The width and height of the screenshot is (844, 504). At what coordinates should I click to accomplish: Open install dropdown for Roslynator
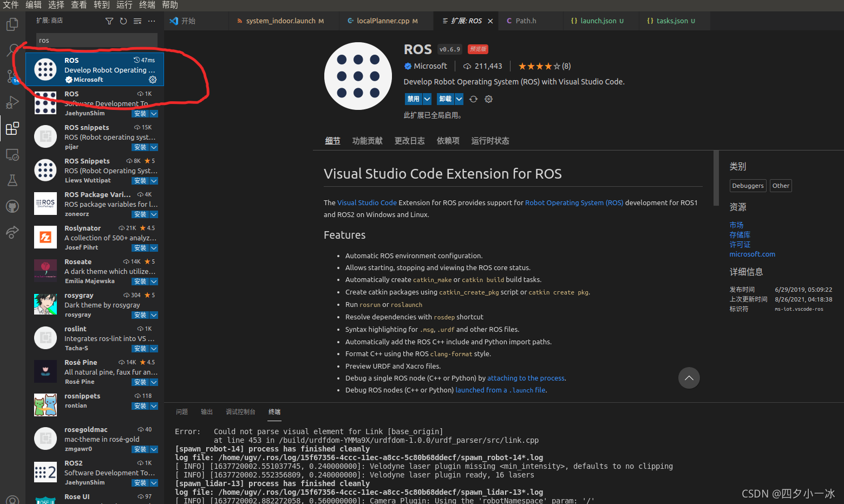click(x=154, y=248)
